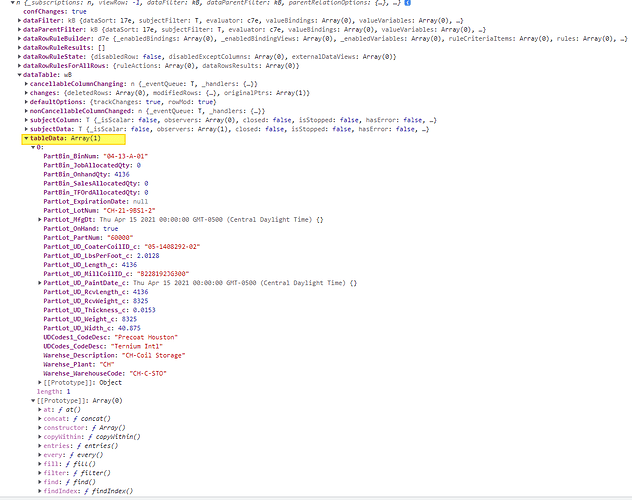Expand the entries function entry
Screen dimensions: 632x500
click(x=40, y=446)
